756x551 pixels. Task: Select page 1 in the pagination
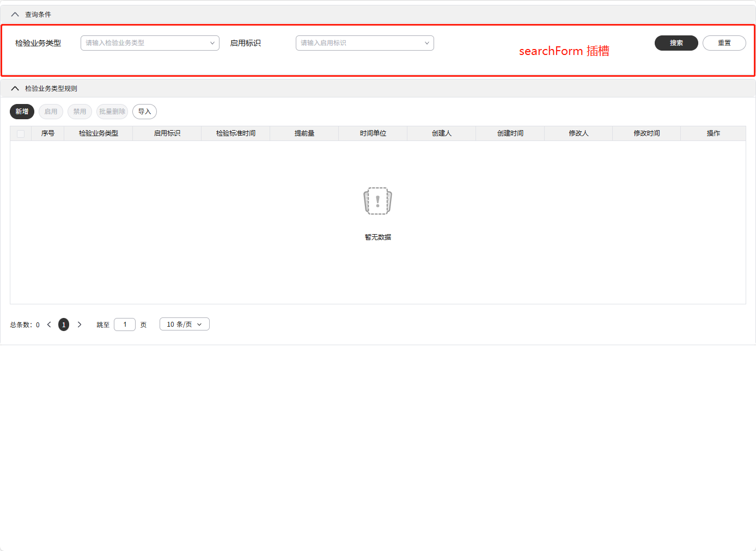[x=64, y=324]
